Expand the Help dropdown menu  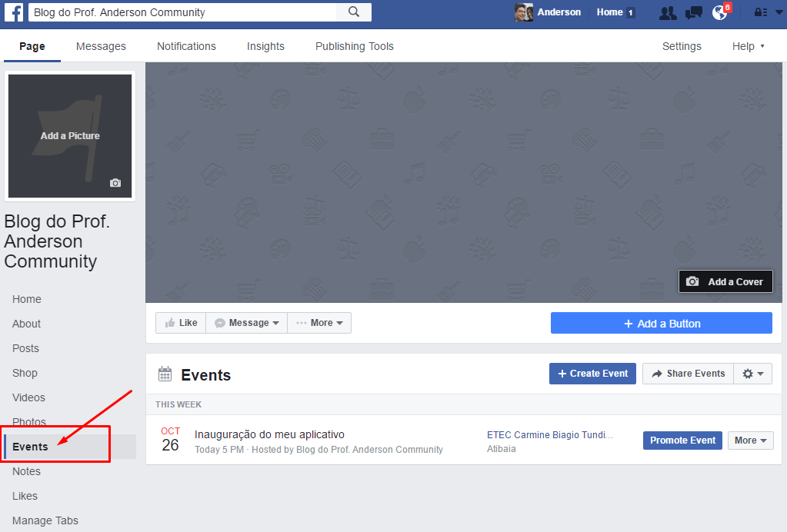(x=748, y=46)
